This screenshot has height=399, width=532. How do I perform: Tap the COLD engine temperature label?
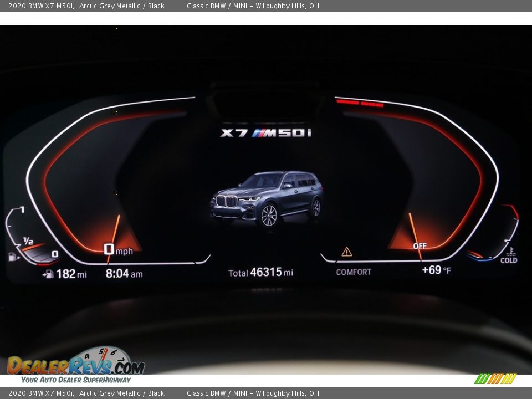click(509, 260)
